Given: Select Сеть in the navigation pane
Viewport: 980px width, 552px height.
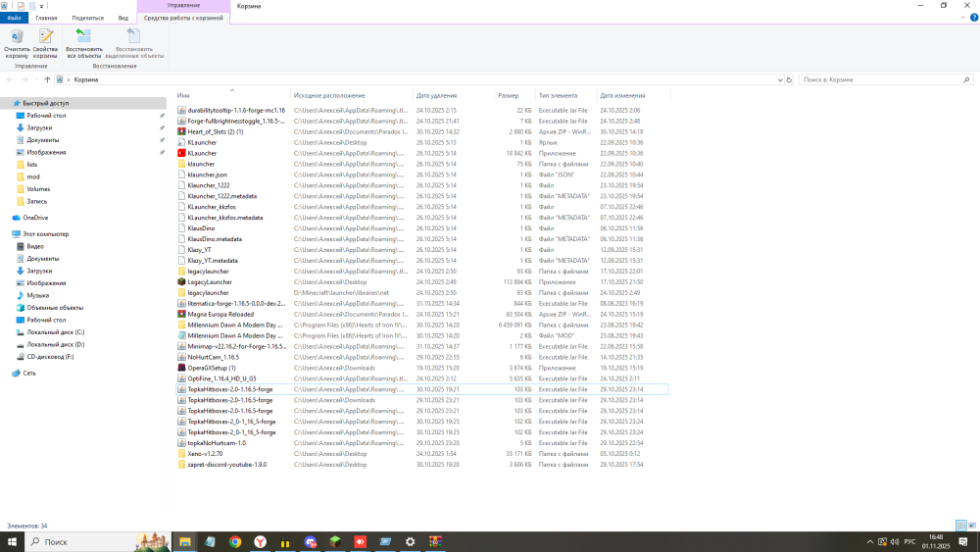Looking at the screenshot, I should coord(28,373).
